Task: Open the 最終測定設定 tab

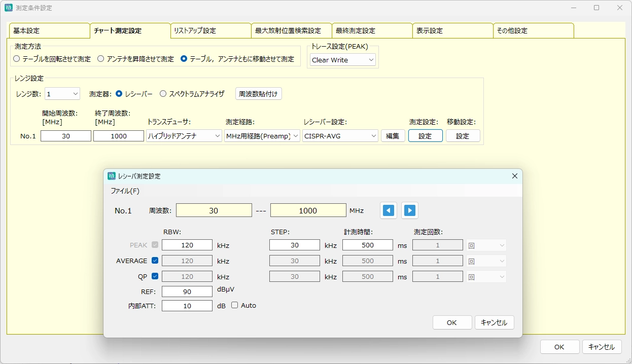Action: coord(372,31)
